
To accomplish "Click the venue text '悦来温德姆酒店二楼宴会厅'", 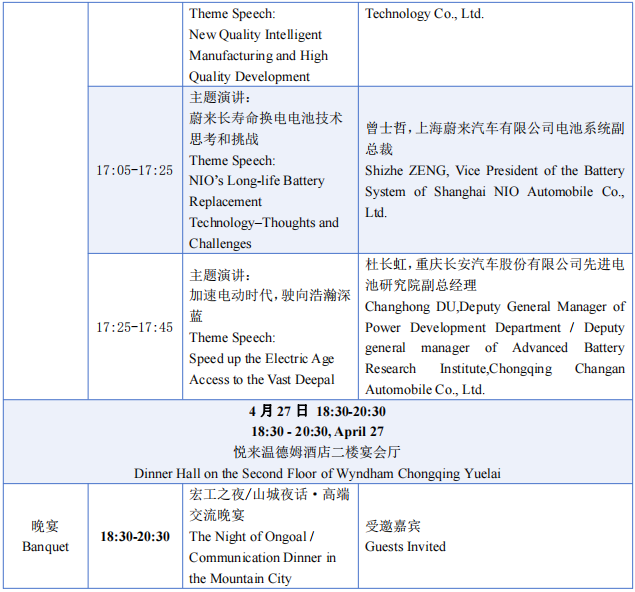I will click(317, 452).
